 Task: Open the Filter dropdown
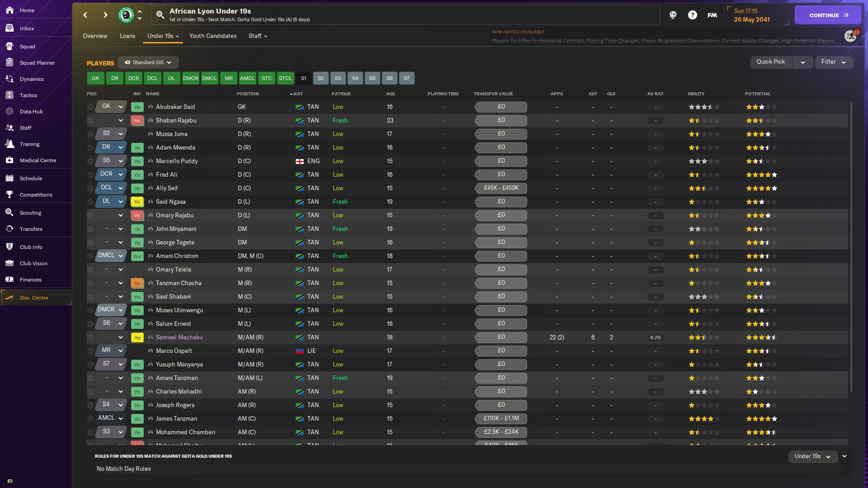[x=834, y=62]
